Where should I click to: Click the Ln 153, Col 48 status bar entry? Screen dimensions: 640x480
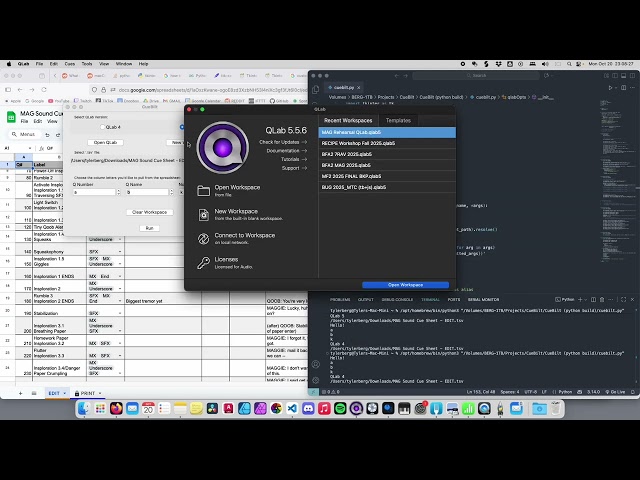(x=481, y=392)
